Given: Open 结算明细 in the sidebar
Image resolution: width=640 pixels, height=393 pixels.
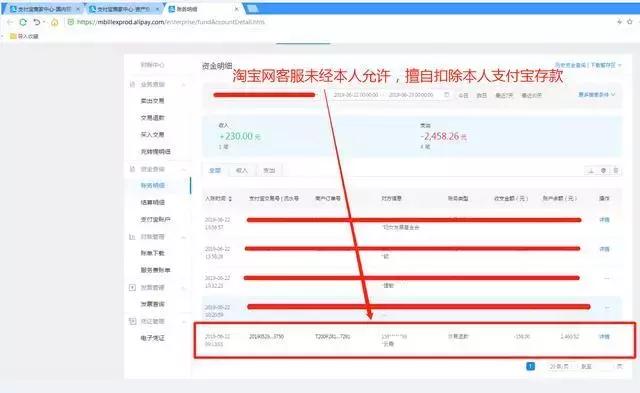Looking at the screenshot, I should [x=153, y=202].
